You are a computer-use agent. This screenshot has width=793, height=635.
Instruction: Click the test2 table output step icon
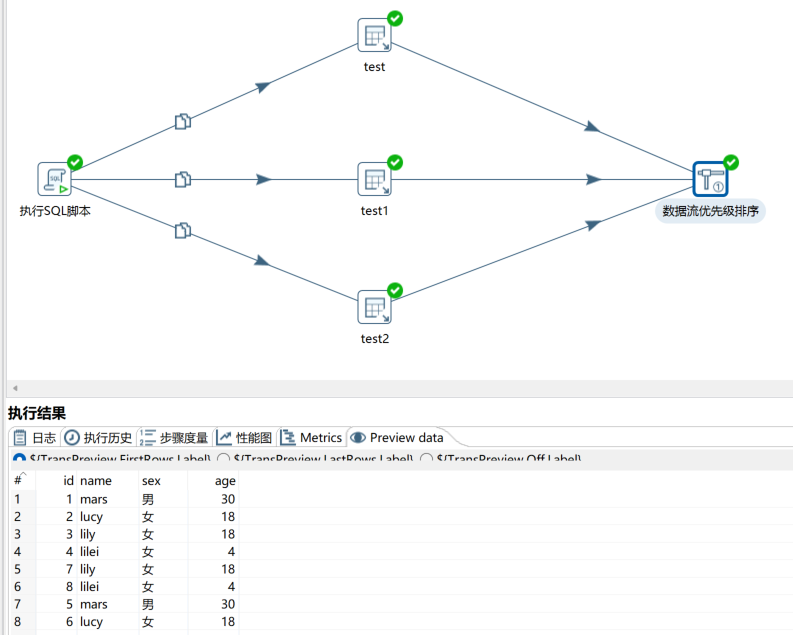[x=374, y=307]
